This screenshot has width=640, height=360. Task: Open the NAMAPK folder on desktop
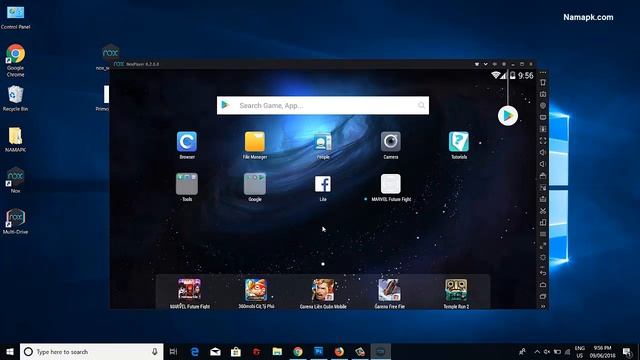pyautogui.click(x=16, y=140)
